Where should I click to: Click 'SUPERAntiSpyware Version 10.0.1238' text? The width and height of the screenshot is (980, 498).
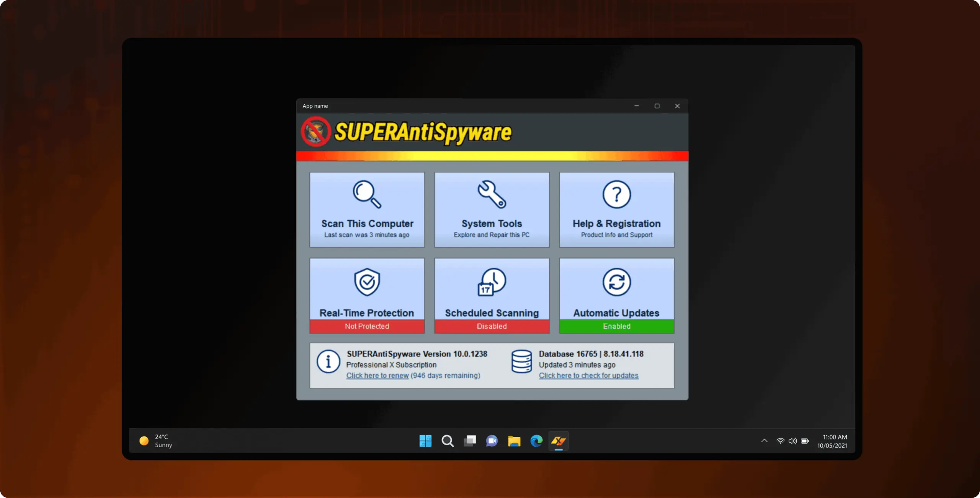(417, 354)
